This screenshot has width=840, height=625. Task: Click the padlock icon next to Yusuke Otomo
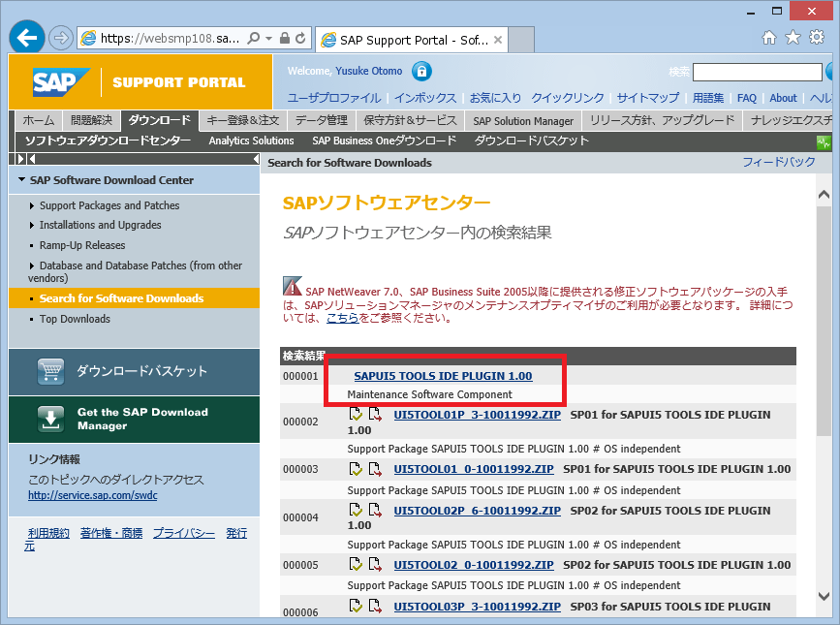click(421, 71)
